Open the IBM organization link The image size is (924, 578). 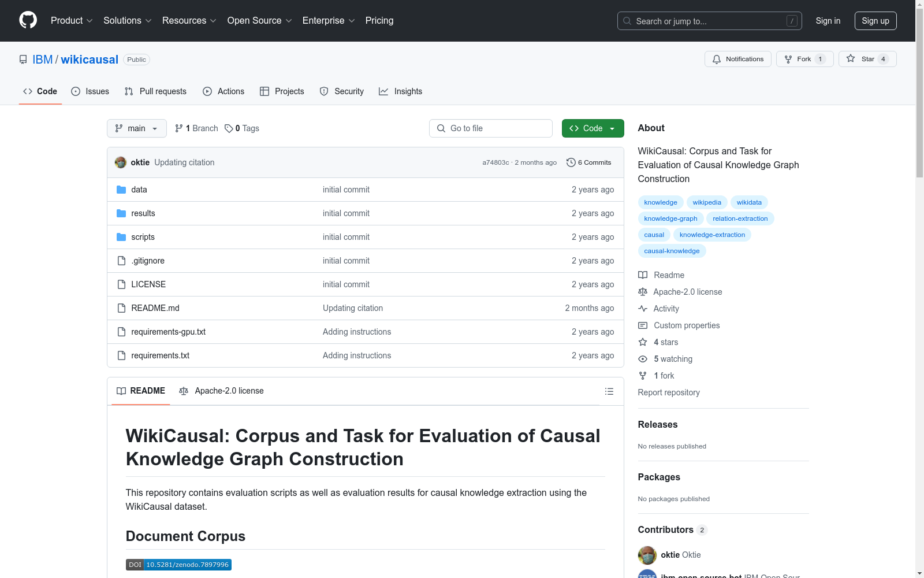pyautogui.click(x=43, y=60)
